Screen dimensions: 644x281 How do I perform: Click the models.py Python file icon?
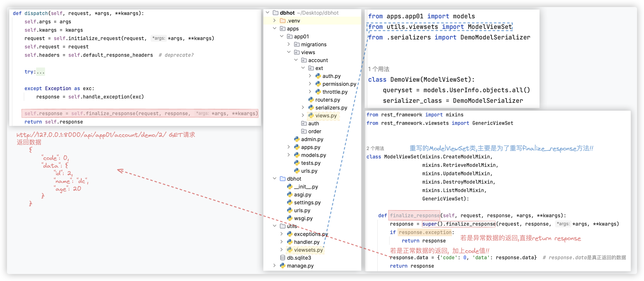coord(297,155)
